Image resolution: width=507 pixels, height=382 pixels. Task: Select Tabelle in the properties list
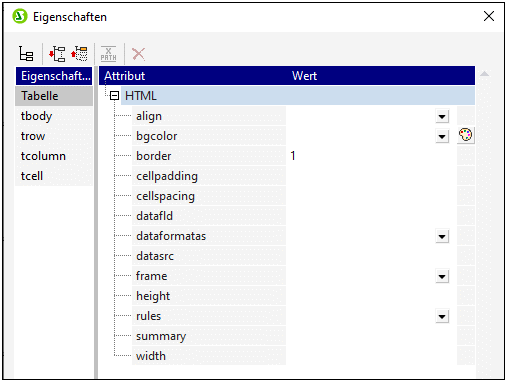(x=54, y=96)
